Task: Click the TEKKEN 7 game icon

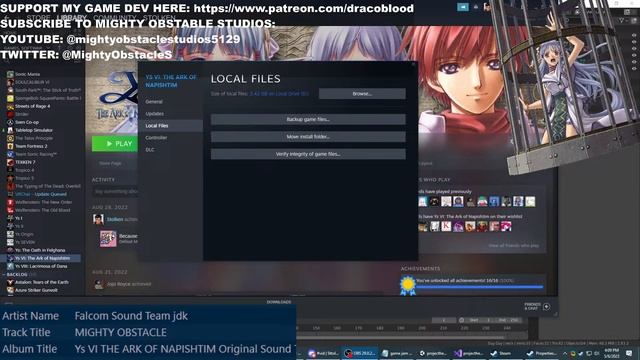Action: pos(10,162)
